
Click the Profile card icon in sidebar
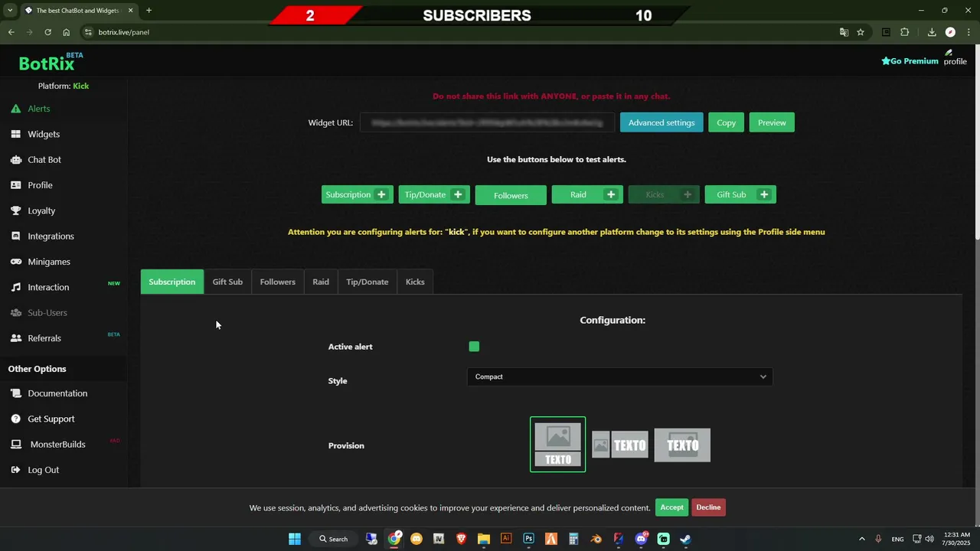click(x=15, y=185)
